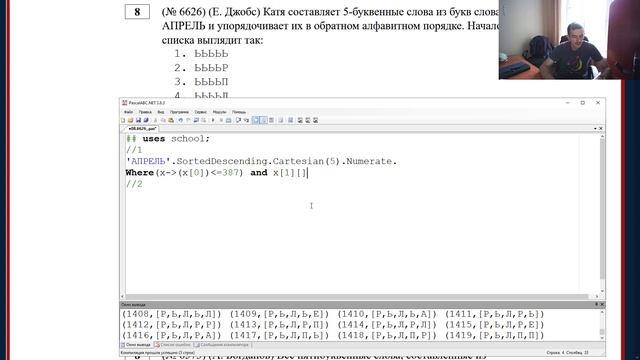
Task: Click the PascalABC.NET title bar app icon
Action: (x=124, y=103)
